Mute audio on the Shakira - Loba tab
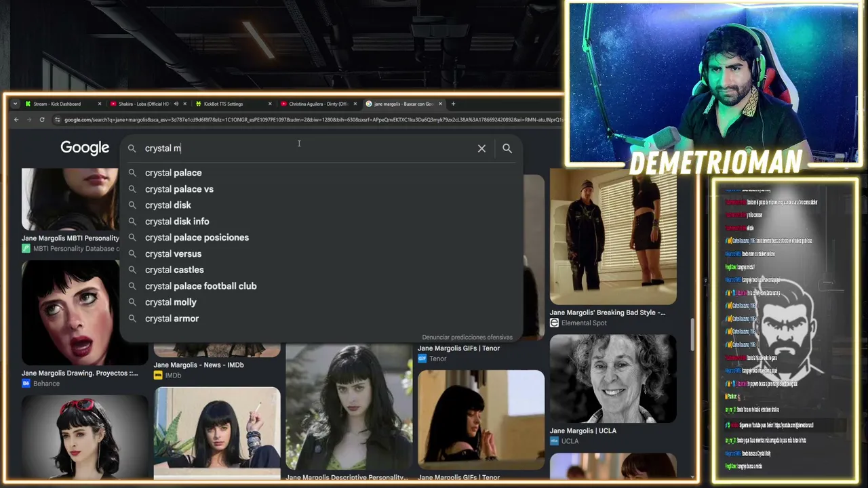Screen dimensions: 868x488 pyautogui.click(x=176, y=104)
